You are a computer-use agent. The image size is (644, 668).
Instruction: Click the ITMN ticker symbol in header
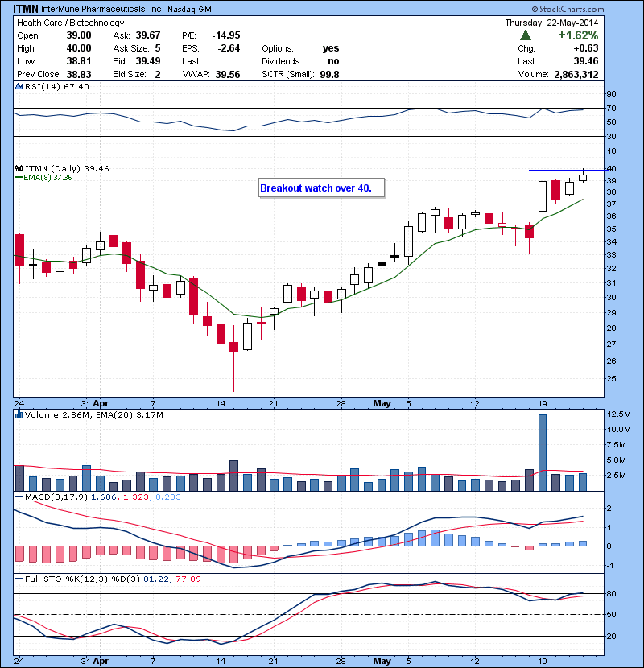(26, 9)
